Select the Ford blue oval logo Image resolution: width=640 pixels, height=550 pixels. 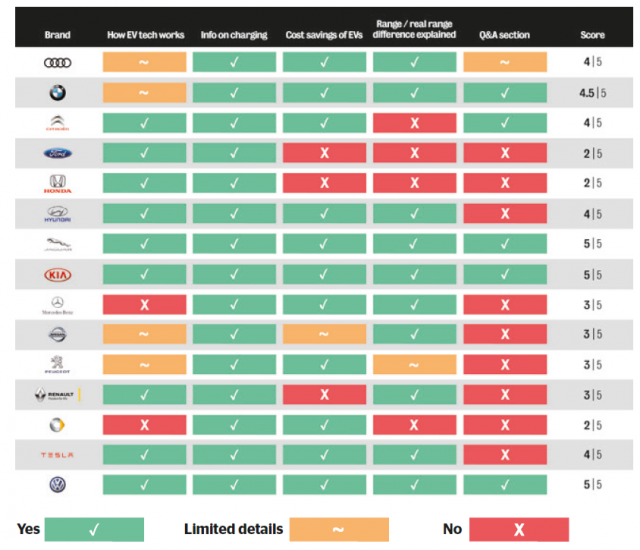57,154
